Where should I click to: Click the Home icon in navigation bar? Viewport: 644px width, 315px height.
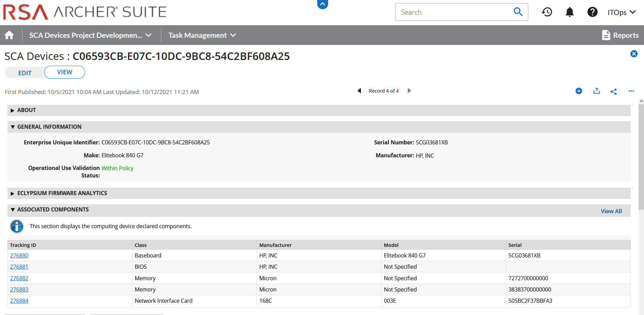click(9, 35)
